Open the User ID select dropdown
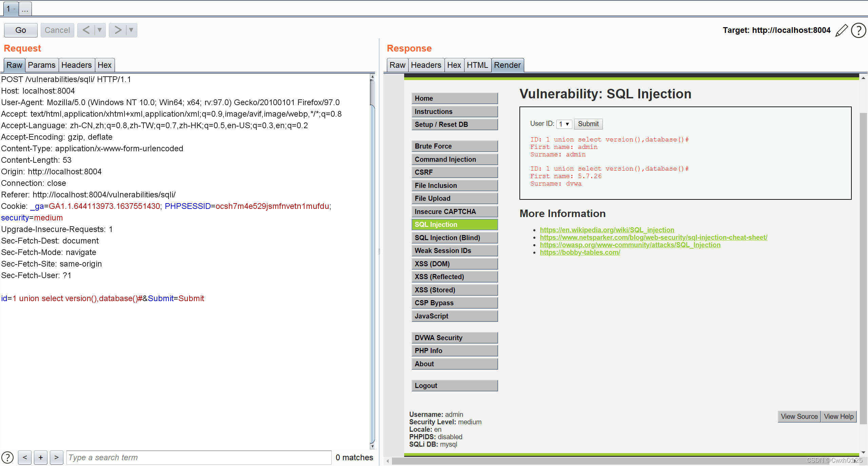 point(564,124)
